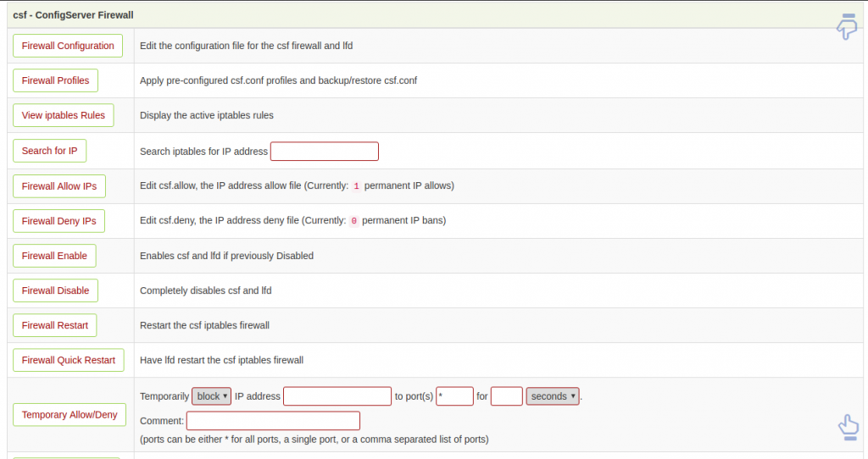The image size is (868, 459).
Task: Click the duration field before seconds
Action: (x=507, y=396)
